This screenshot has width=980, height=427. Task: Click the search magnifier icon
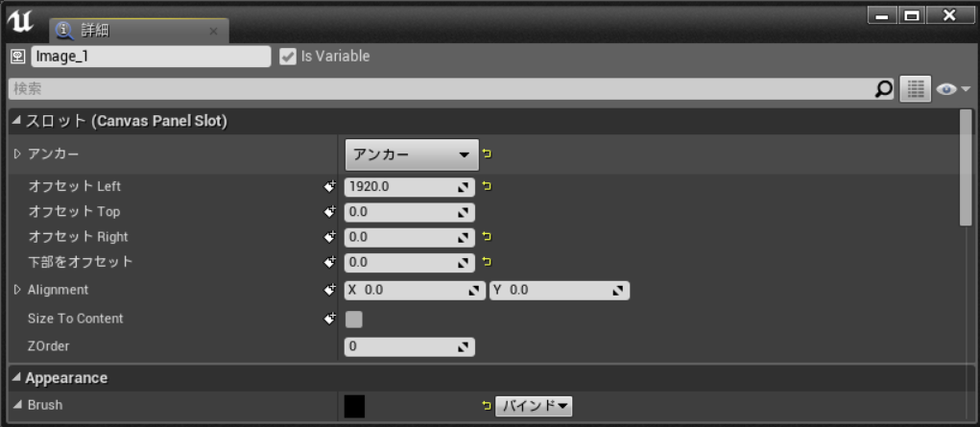coord(883,89)
